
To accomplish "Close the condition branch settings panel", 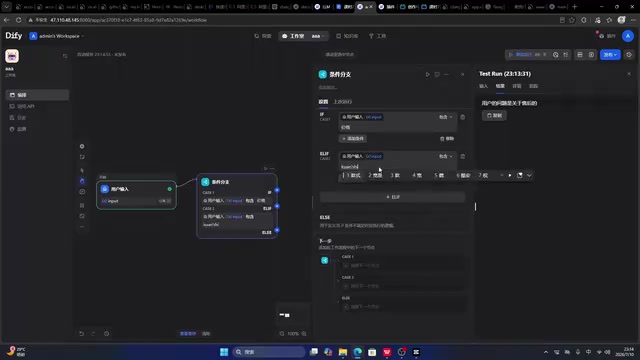I will point(462,74).
